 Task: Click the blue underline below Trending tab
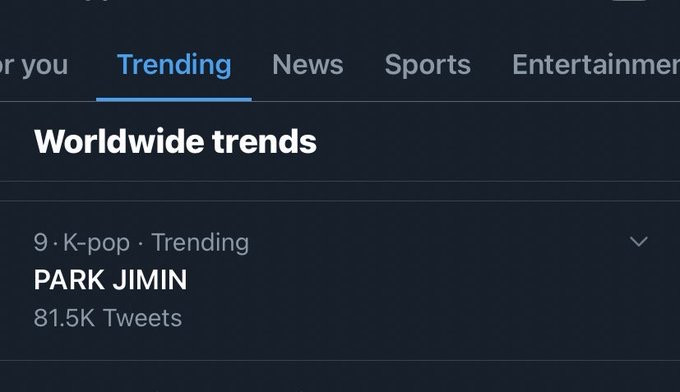174,99
